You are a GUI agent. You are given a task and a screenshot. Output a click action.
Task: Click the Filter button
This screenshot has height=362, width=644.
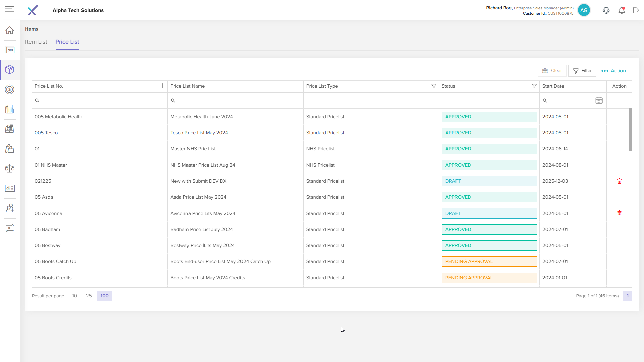(x=582, y=71)
